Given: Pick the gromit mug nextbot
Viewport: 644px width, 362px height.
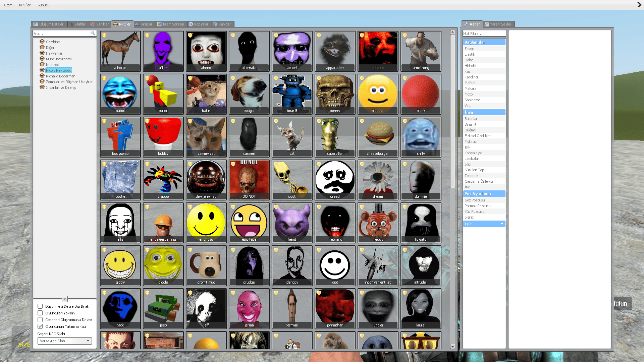Looking at the screenshot, I should point(206,265).
